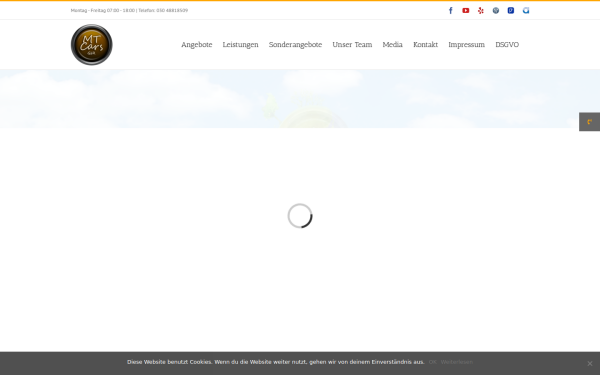Open the Yelp profile icon
The image size is (600, 375).
point(481,10)
